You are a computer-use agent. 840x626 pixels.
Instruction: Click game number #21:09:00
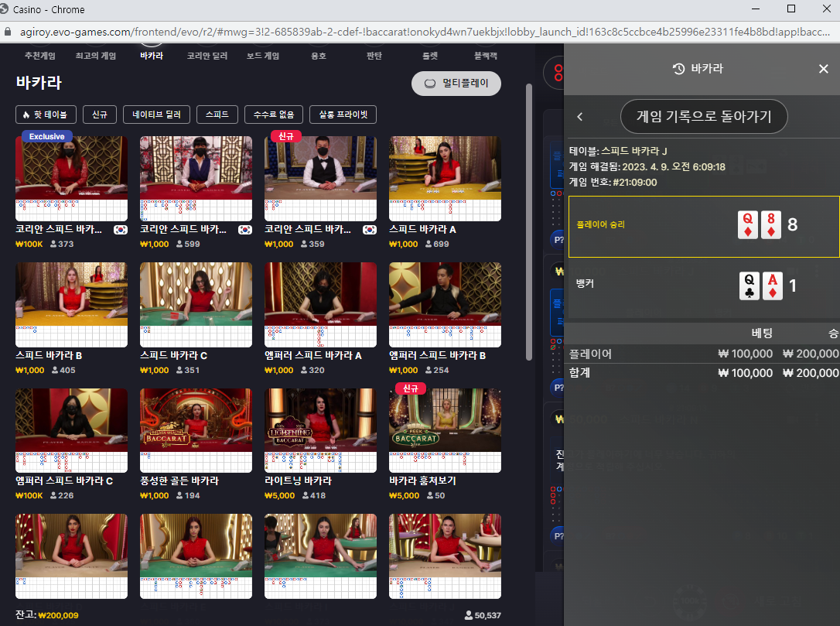click(635, 182)
